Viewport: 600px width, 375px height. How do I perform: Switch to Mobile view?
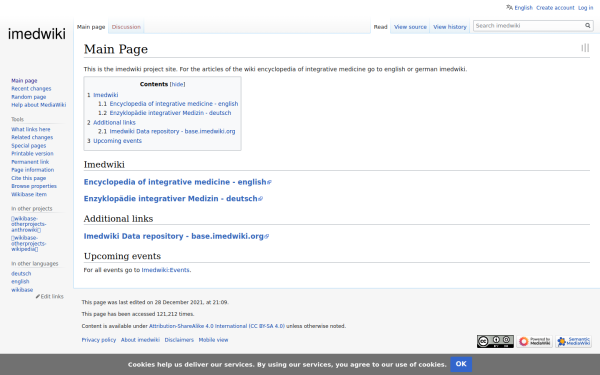click(x=213, y=340)
